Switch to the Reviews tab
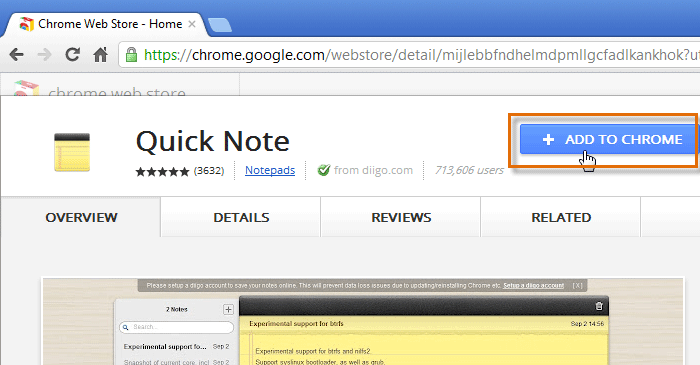700x365 pixels. (401, 217)
